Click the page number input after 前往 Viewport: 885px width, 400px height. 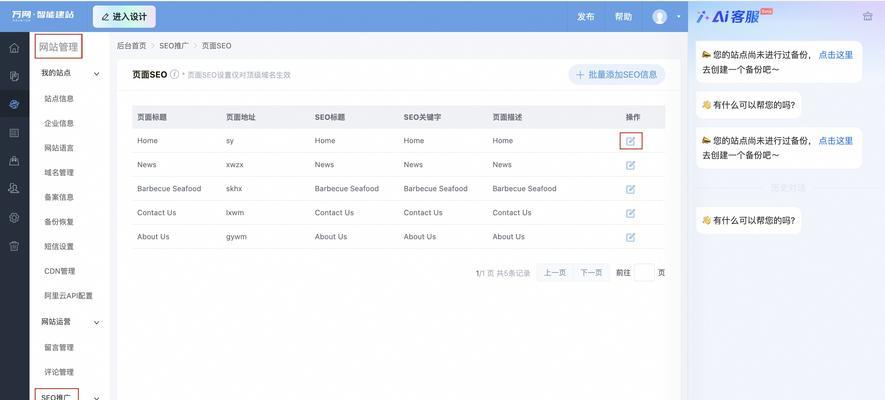click(644, 273)
